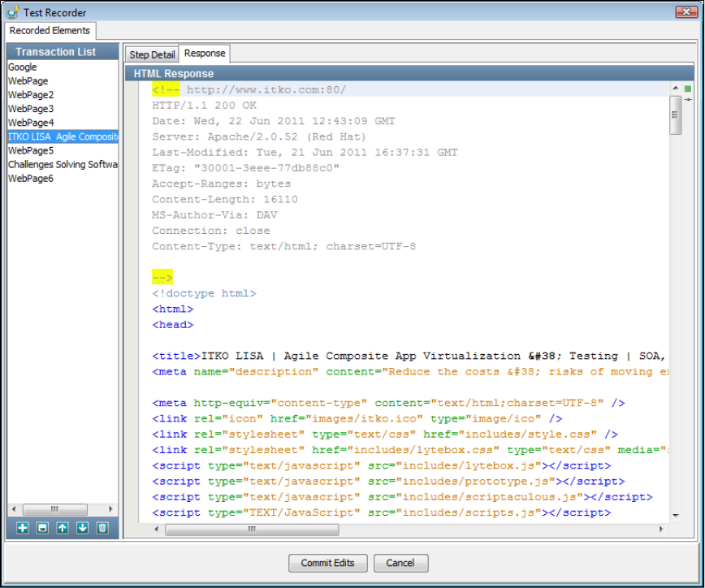Click the link rel icon itko.ico line
Image resolution: width=705 pixels, height=588 pixels.
pos(357,419)
